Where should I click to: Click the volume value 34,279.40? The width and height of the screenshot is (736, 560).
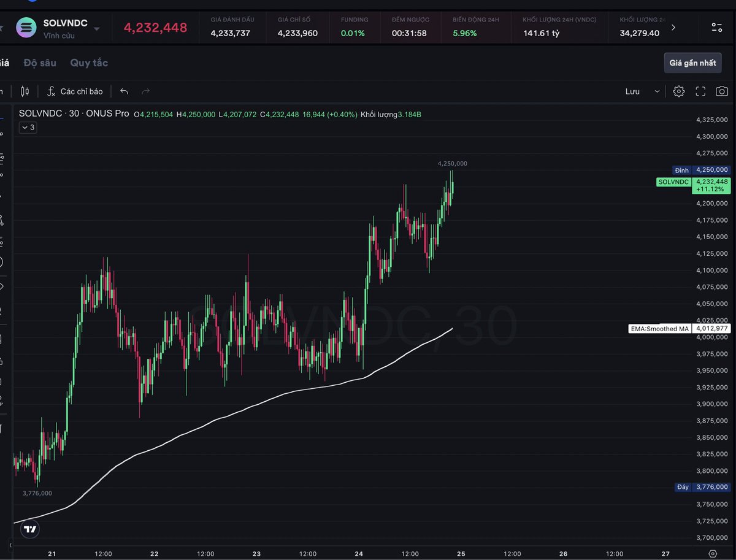point(640,33)
